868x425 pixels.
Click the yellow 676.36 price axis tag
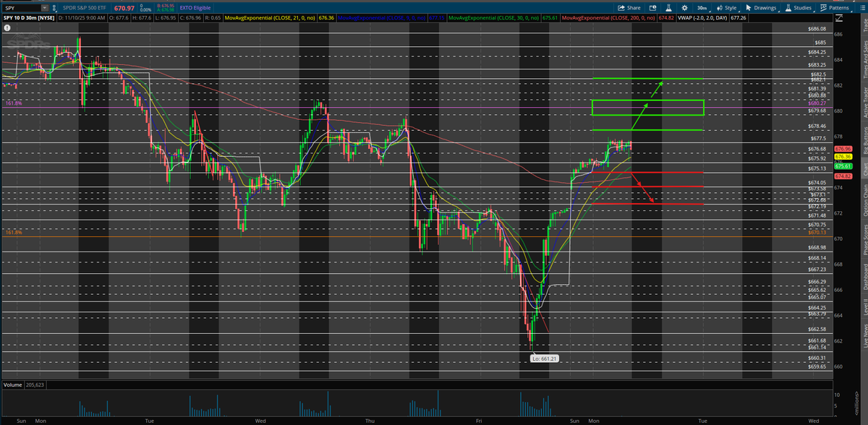click(x=843, y=156)
